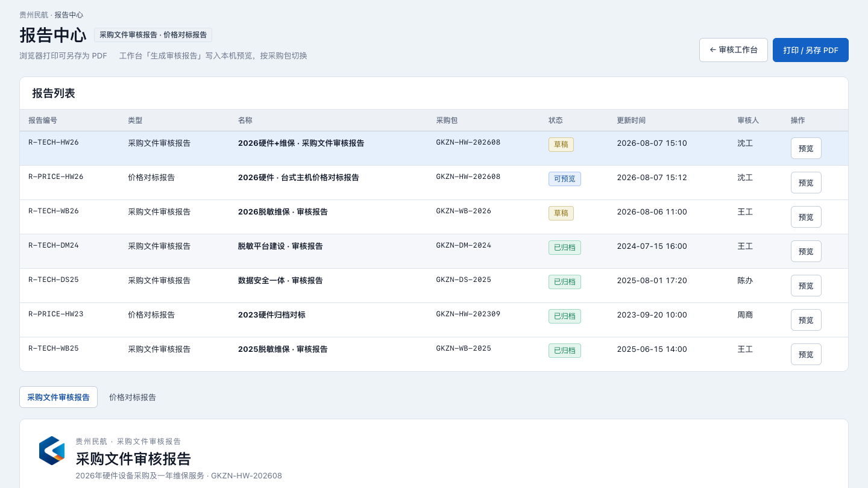868x488 pixels.
Task: Click 2026脱敏维保 · 审核报告 name
Action: (x=283, y=212)
